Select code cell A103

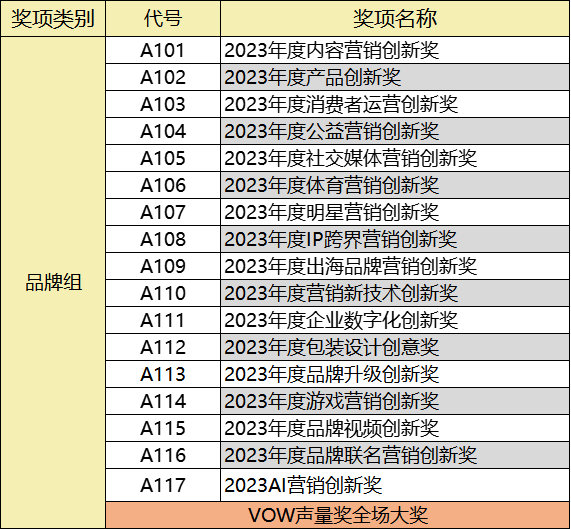pyautogui.click(x=163, y=104)
